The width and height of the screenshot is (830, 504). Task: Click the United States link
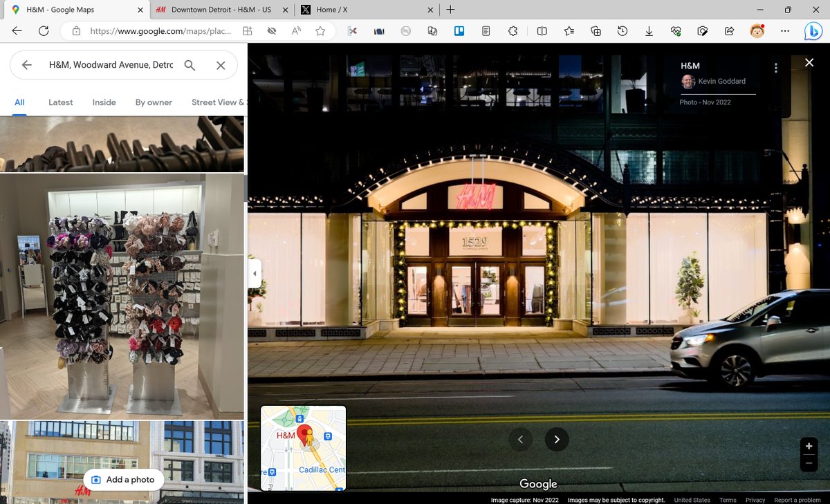[692, 500]
